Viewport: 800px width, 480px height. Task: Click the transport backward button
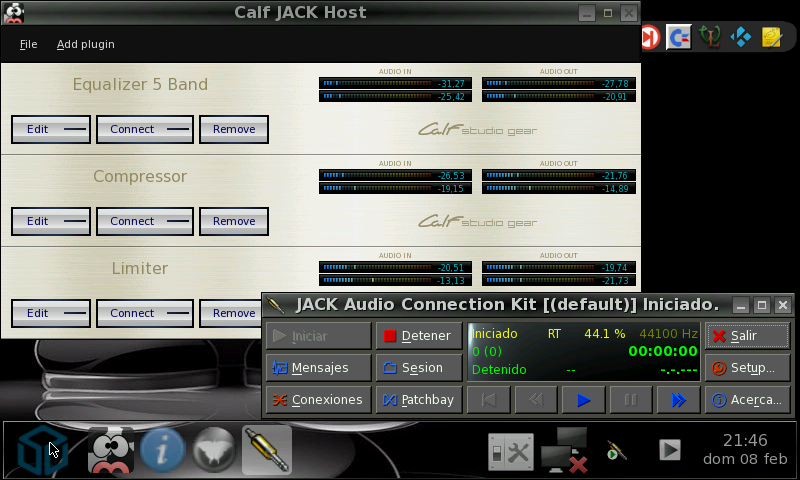tap(536, 399)
